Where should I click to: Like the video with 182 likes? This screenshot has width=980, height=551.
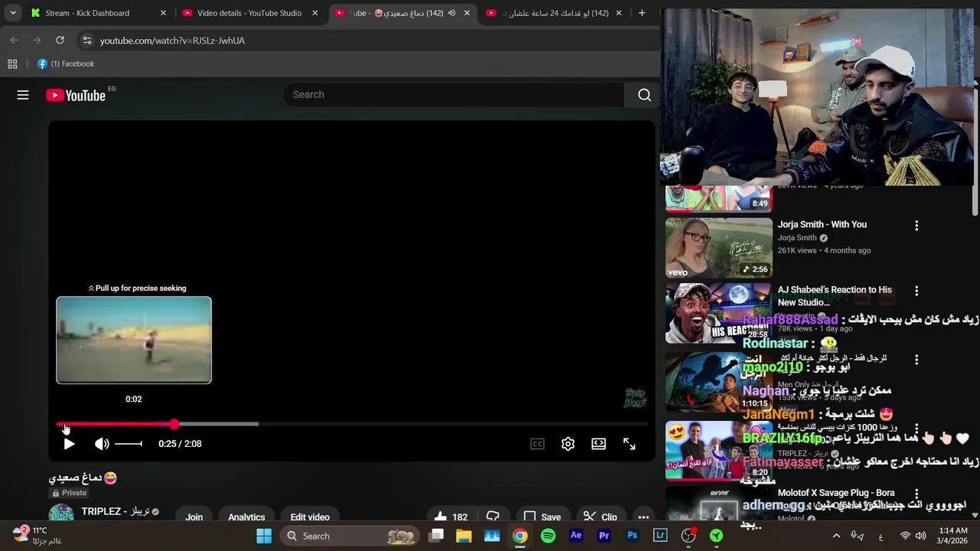point(451,517)
